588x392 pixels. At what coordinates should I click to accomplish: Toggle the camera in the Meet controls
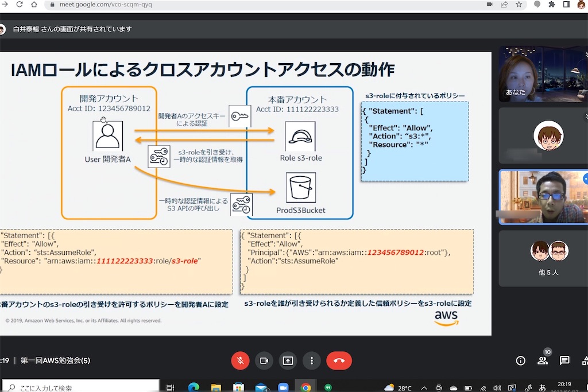tap(264, 360)
